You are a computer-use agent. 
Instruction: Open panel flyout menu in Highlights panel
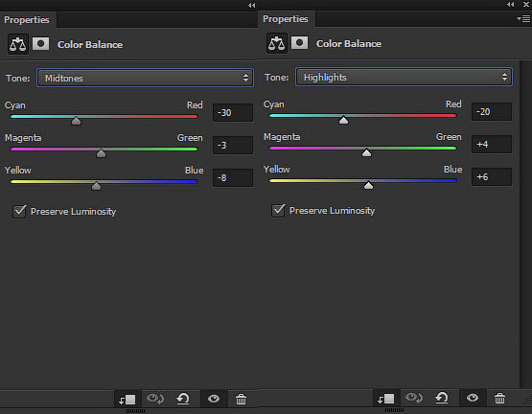(x=524, y=18)
